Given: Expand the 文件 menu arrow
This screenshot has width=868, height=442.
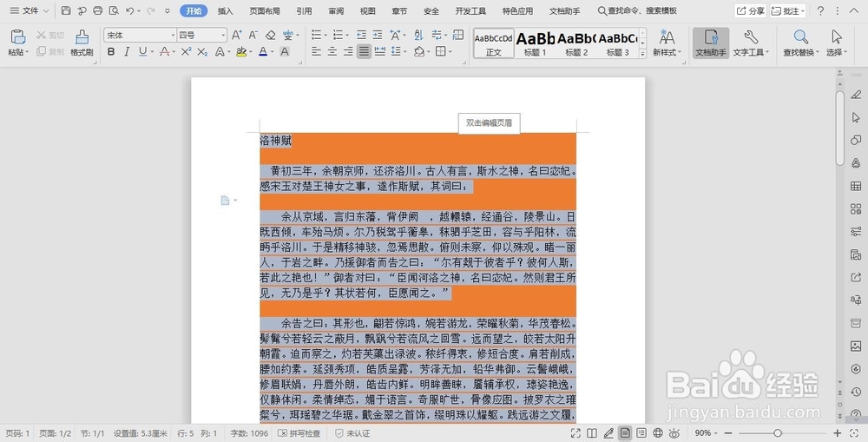Looking at the screenshot, I should [45, 10].
